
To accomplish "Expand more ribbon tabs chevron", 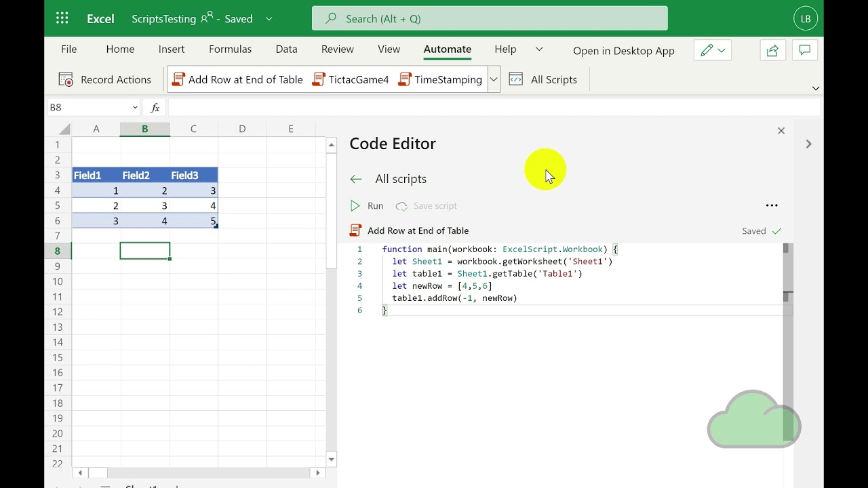I will coord(539,49).
